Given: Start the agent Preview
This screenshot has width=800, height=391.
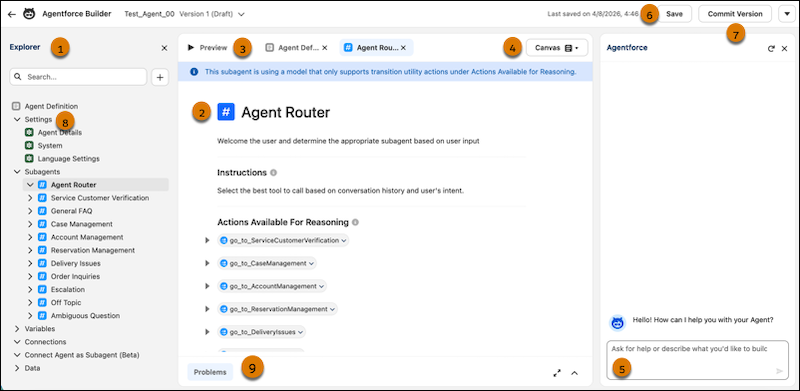Looking at the screenshot, I should [207, 47].
